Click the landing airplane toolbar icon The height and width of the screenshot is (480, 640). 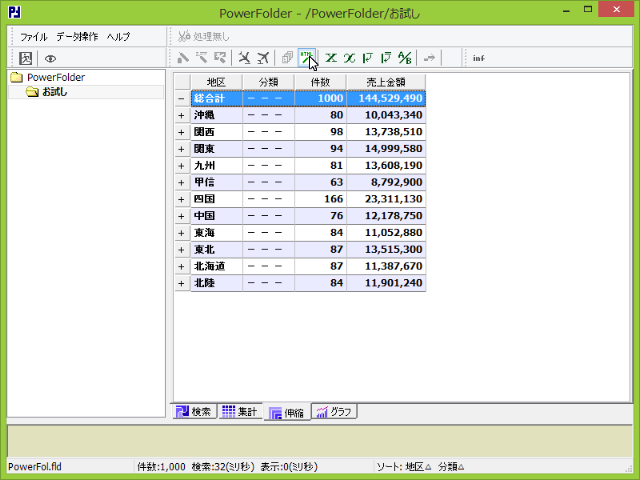click(244, 58)
